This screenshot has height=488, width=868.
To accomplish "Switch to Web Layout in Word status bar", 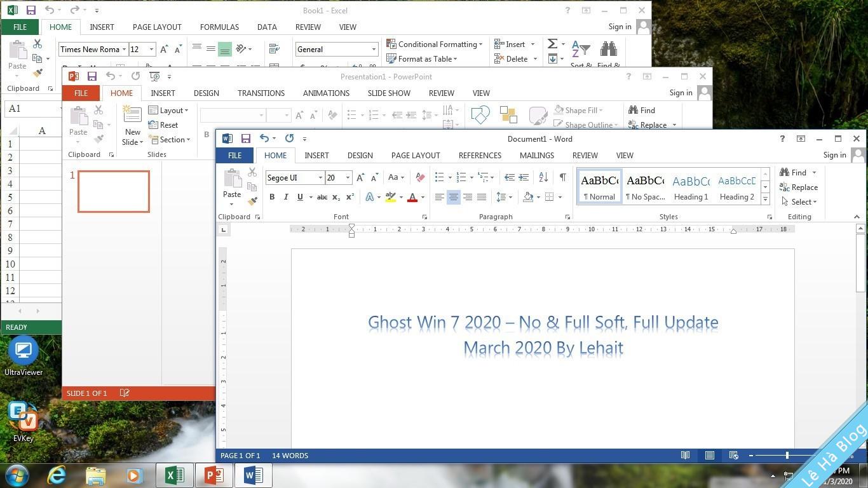I will (733, 455).
